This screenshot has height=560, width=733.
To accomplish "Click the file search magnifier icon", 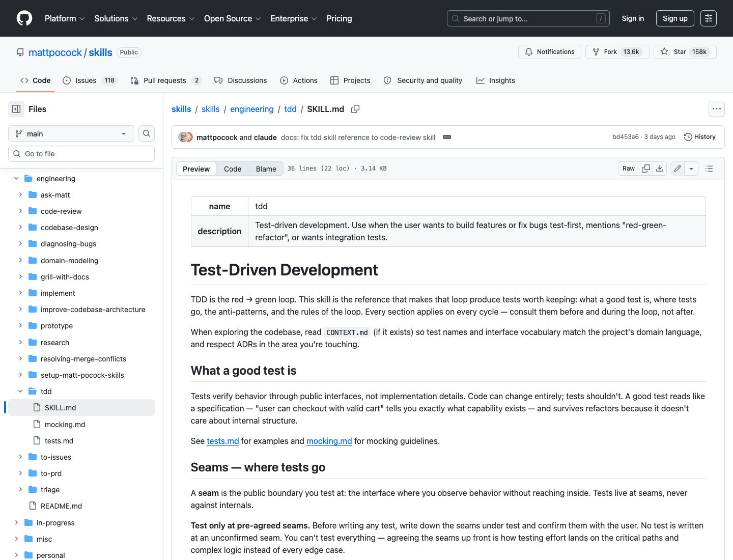I will [147, 133].
